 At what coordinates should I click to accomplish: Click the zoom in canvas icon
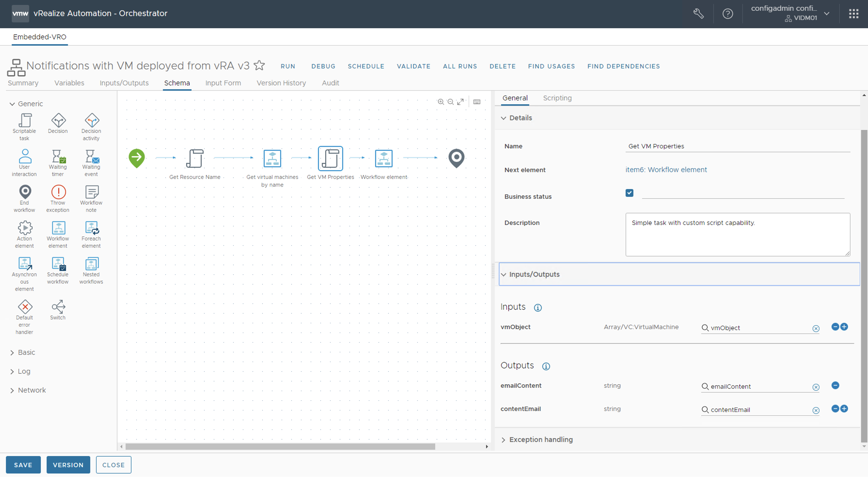click(x=440, y=102)
